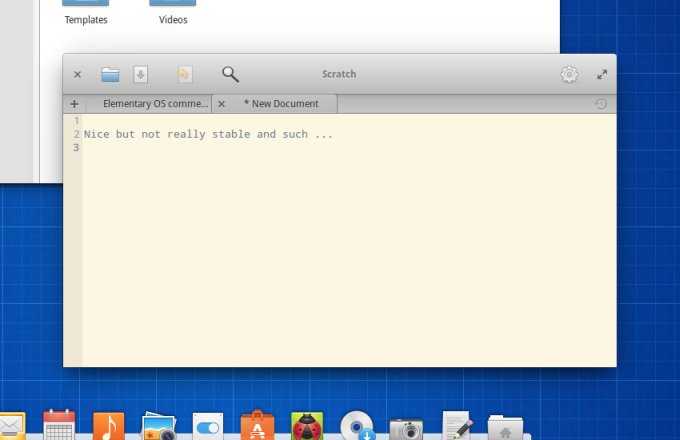Switch to the Elementary OS comme... tab
Viewport: 680px width, 440px height.
[x=149, y=104]
